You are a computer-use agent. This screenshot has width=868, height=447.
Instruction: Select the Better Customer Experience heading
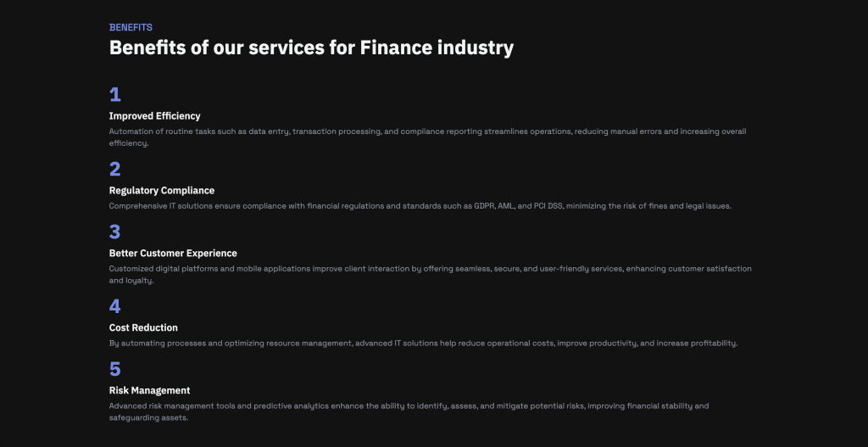pyautogui.click(x=173, y=253)
